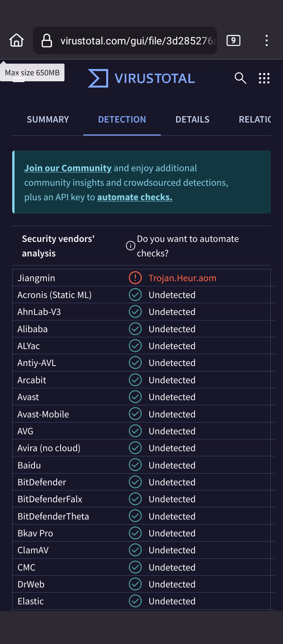Select the Detection tab

(122, 119)
